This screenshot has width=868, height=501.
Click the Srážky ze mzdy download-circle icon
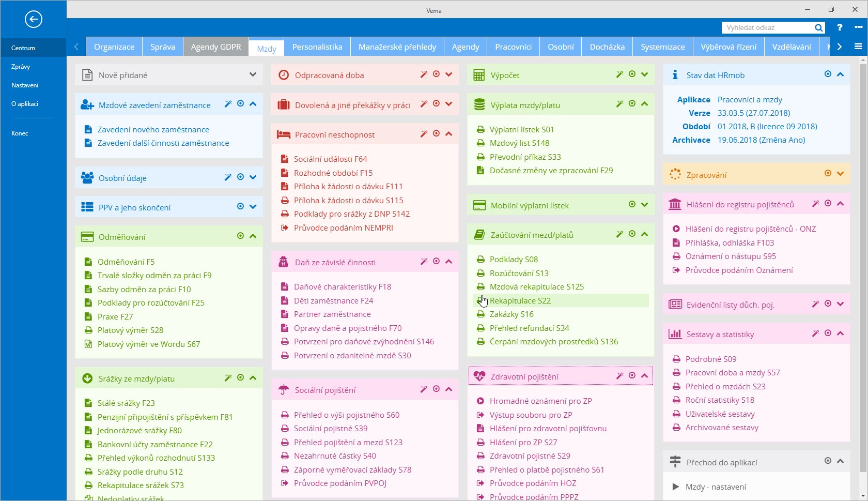point(87,378)
